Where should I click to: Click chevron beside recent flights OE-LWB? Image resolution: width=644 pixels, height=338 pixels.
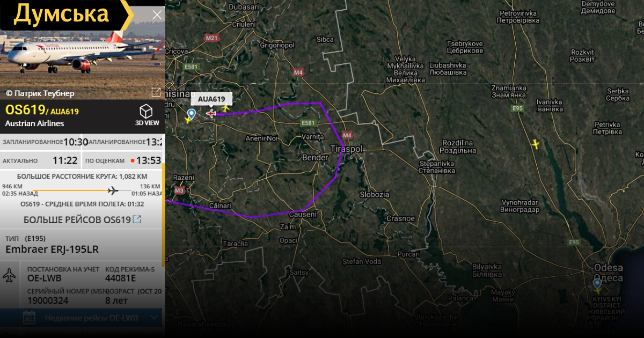click(x=155, y=318)
